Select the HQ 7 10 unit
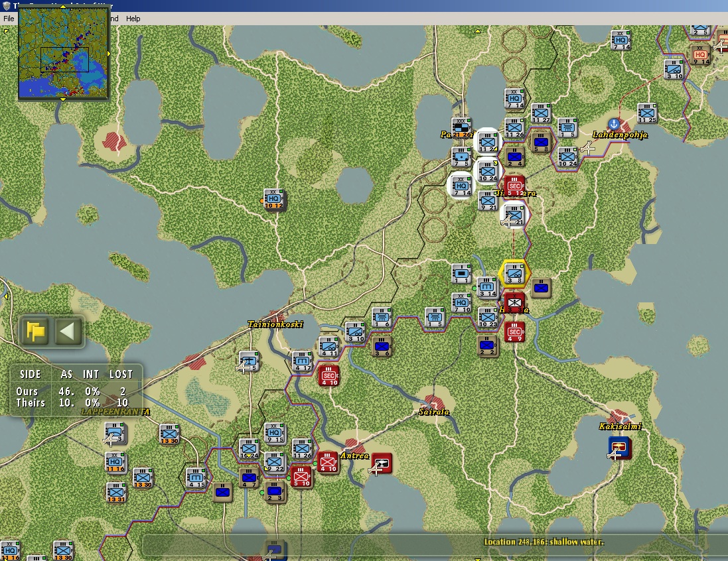Image resolution: width=728 pixels, height=561 pixels. coord(461,303)
